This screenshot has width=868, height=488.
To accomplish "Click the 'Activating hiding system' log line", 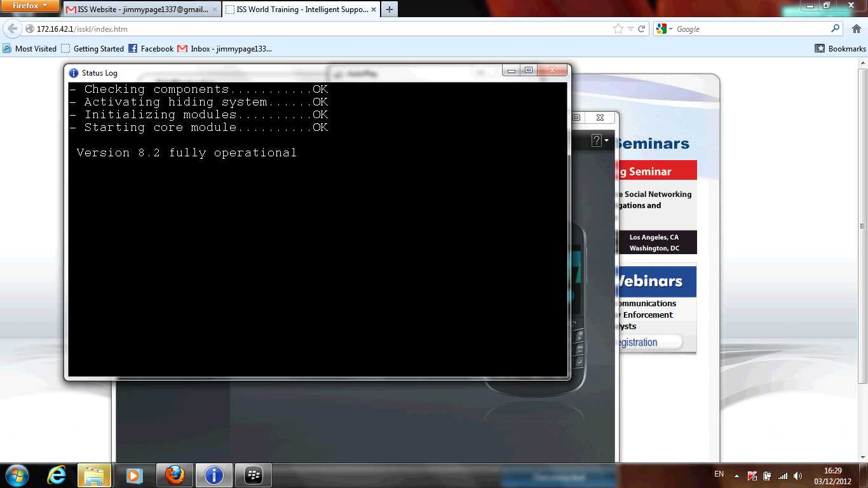I will point(199,102).
